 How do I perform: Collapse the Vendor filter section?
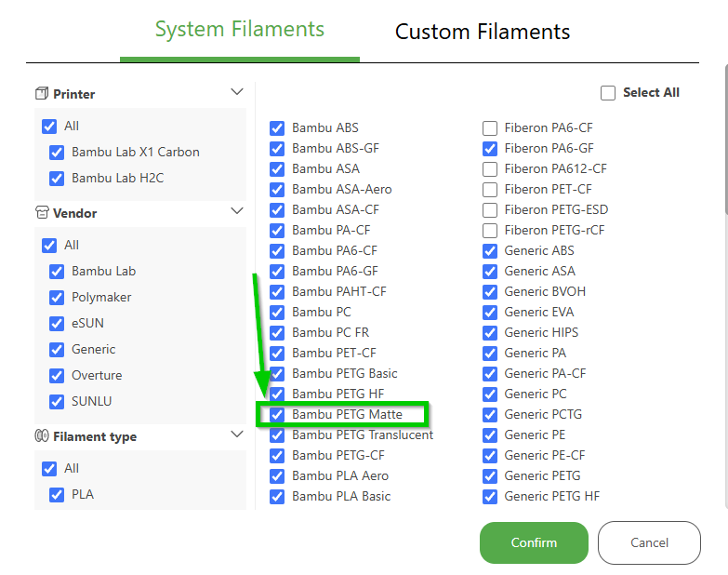pos(237,211)
